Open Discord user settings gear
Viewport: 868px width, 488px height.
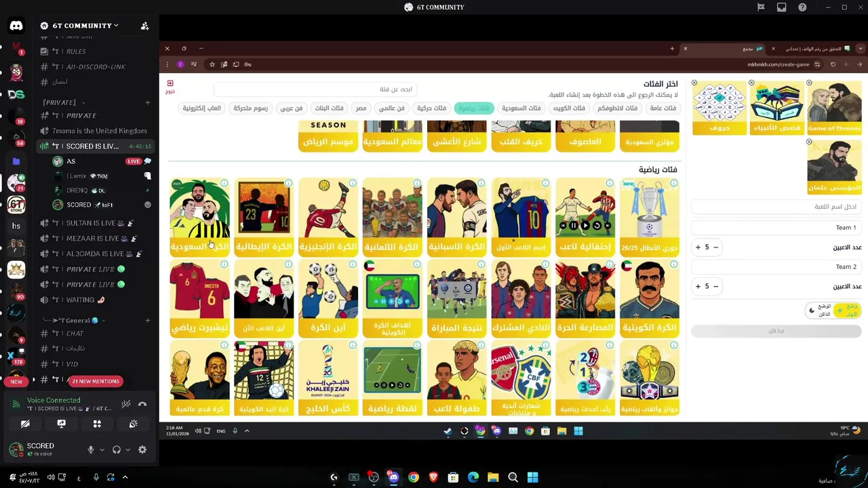[142, 449]
